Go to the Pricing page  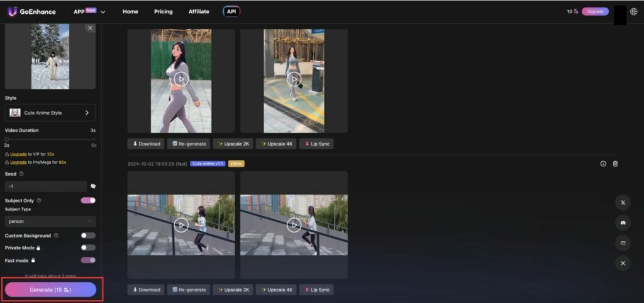pos(163,11)
